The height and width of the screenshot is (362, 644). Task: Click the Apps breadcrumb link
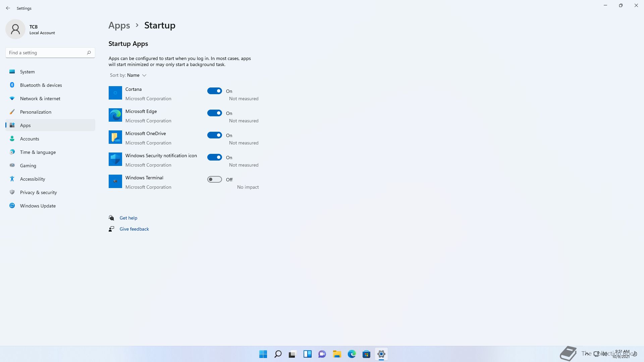119,25
